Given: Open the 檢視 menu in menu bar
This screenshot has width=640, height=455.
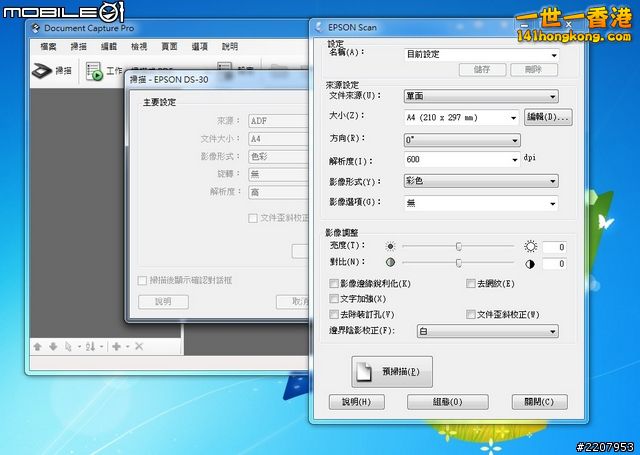Looking at the screenshot, I should [138, 46].
